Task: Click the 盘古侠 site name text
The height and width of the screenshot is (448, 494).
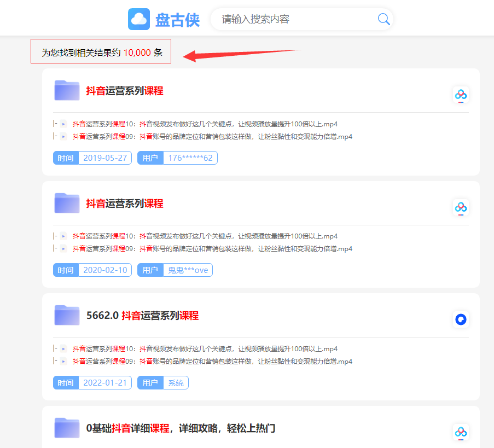Action: coord(177,20)
